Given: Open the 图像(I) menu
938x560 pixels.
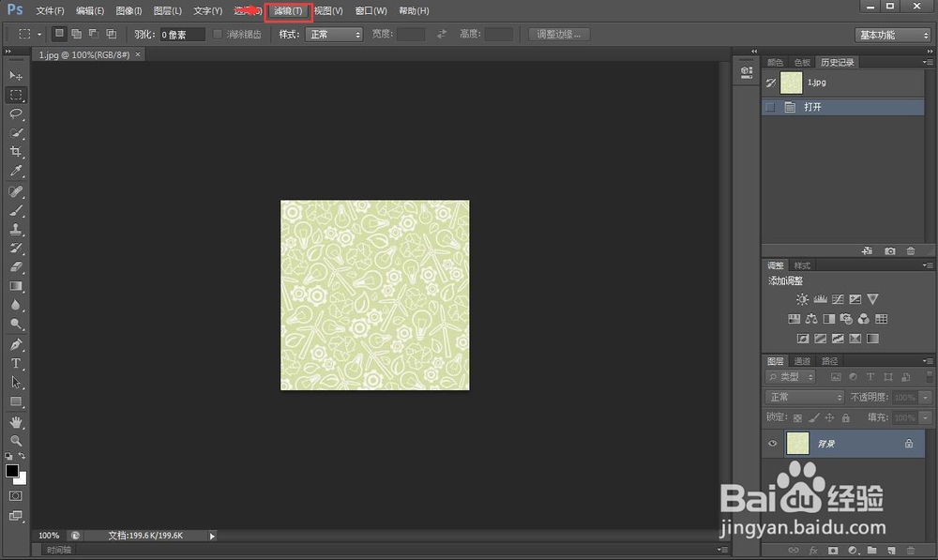Looking at the screenshot, I should point(129,10).
